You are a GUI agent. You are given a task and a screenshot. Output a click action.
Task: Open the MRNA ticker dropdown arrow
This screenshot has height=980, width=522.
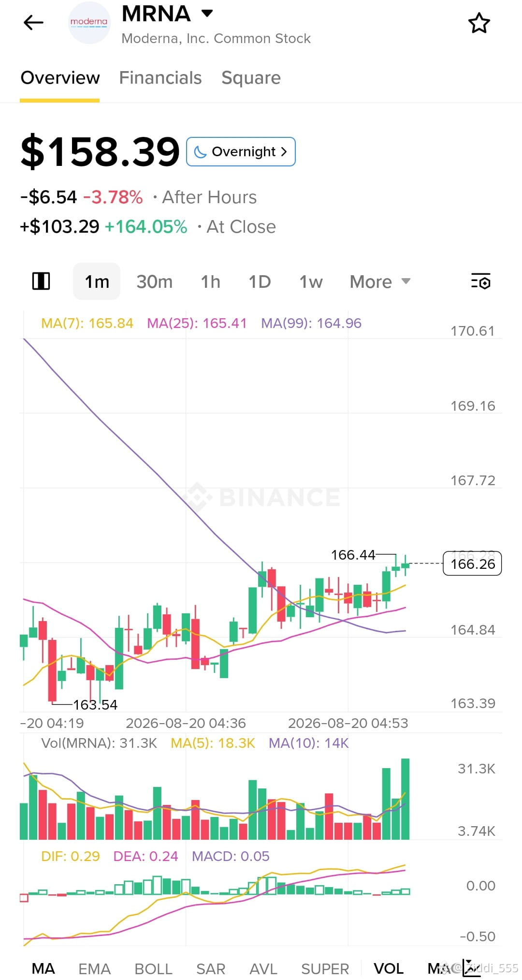tap(207, 13)
